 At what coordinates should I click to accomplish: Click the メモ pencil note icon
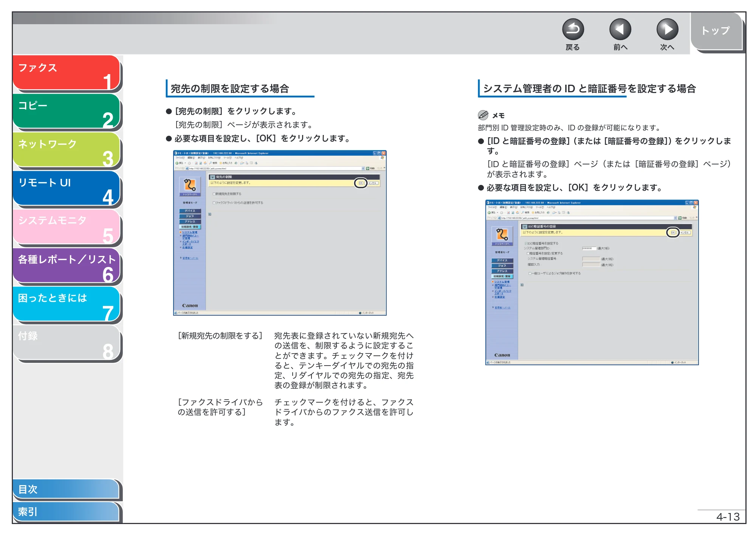(483, 115)
